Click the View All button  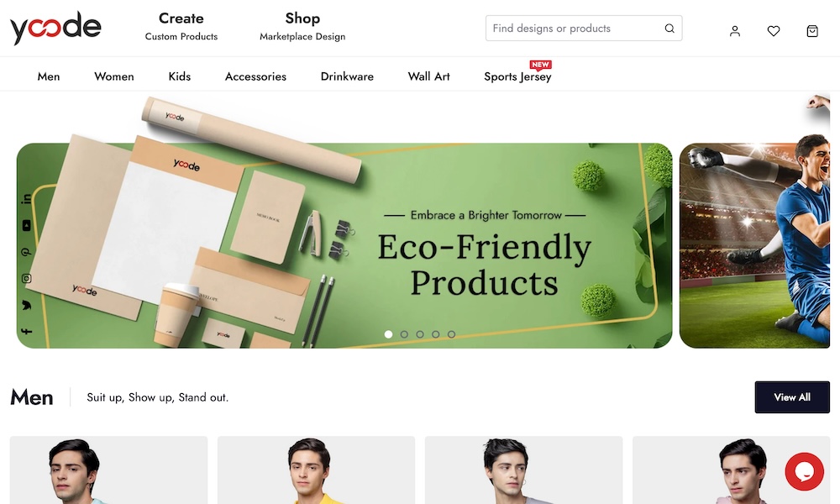792,397
